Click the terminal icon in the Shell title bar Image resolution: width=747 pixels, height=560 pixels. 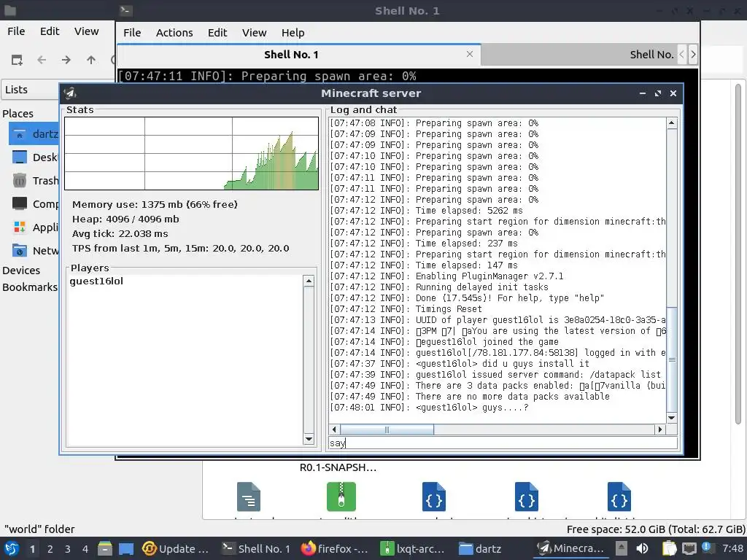pyautogui.click(x=126, y=10)
